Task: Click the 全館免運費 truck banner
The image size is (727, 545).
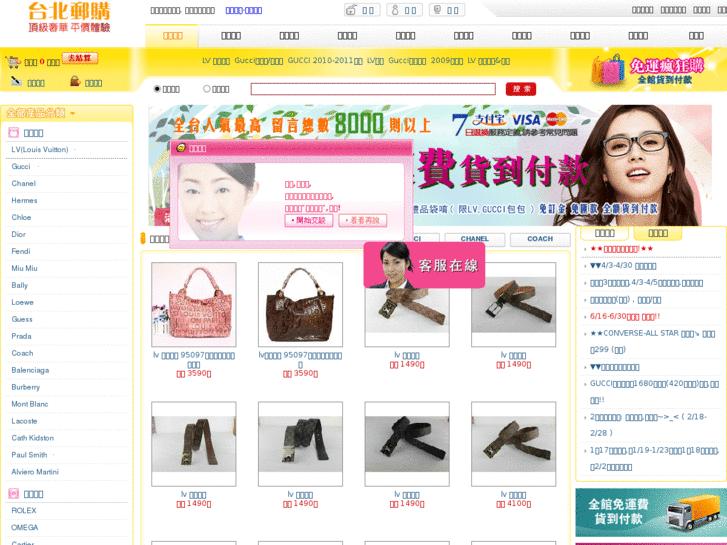Action: 651,512
